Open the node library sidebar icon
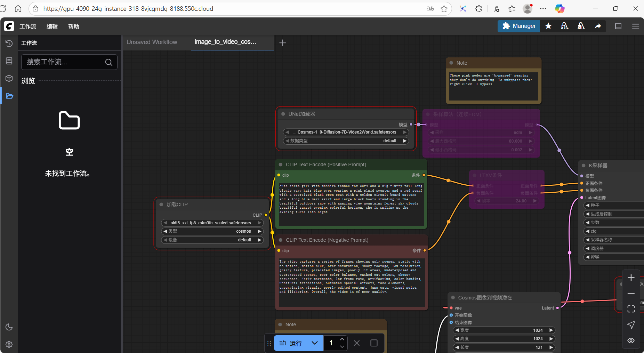 pyautogui.click(x=9, y=61)
